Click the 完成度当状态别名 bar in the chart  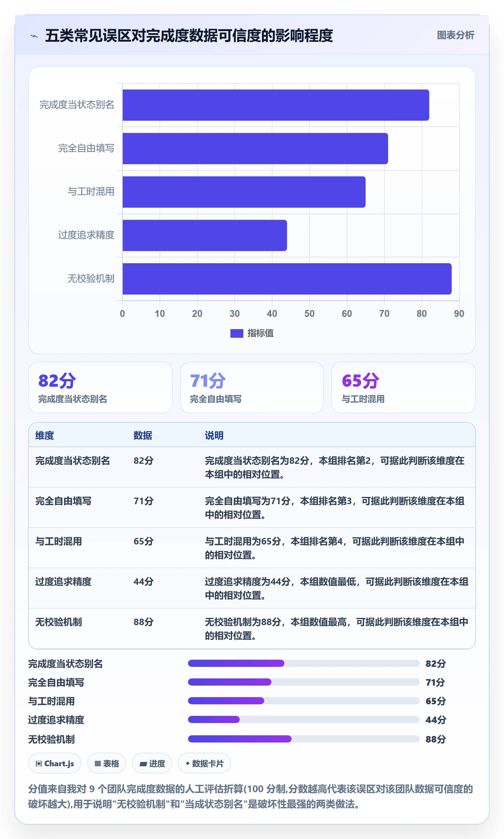[276, 105]
